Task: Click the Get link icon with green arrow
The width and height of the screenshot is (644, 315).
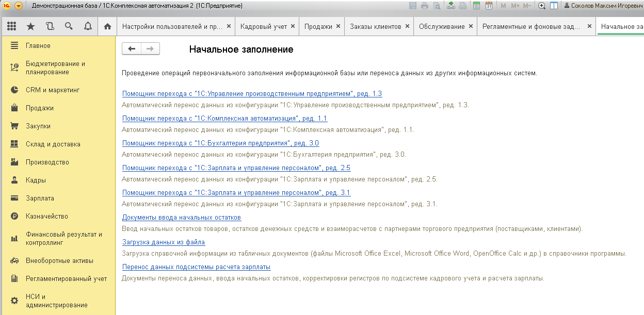Action: click(x=451, y=6)
